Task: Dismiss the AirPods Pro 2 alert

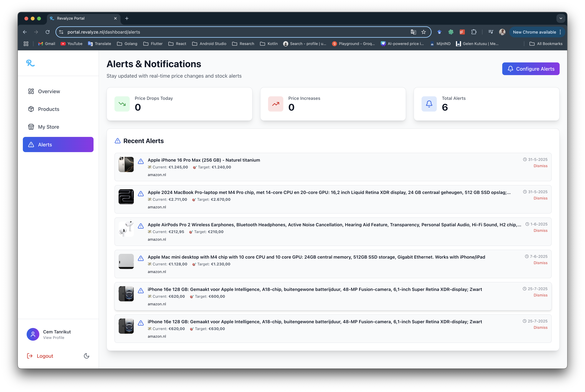Action: point(540,231)
